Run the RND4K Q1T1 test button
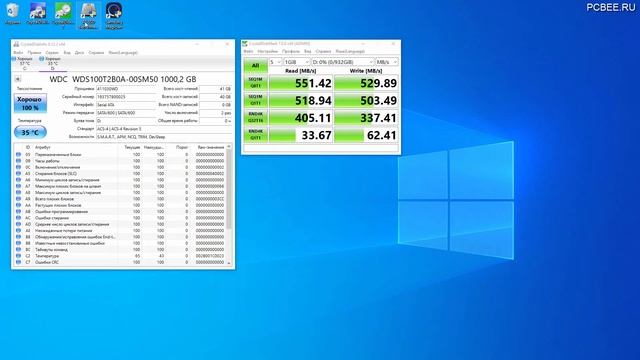640x360 pixels. pyautogui.click(x=256, y=135)
